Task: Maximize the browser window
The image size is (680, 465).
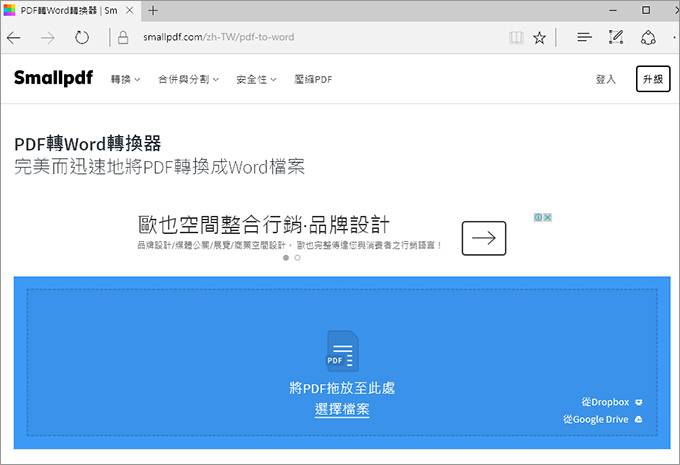Action: (646, 10)
